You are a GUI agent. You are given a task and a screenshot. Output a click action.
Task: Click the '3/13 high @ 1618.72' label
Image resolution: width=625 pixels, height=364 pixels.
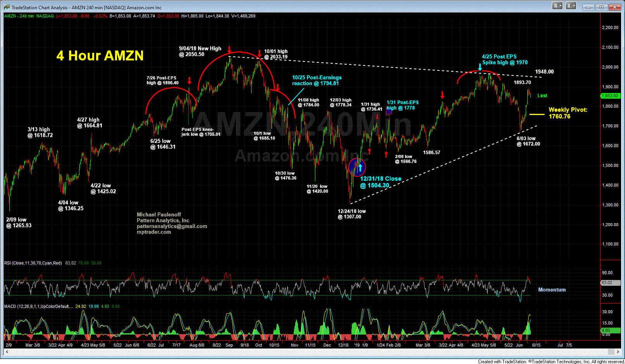click(x=40, y=132)
